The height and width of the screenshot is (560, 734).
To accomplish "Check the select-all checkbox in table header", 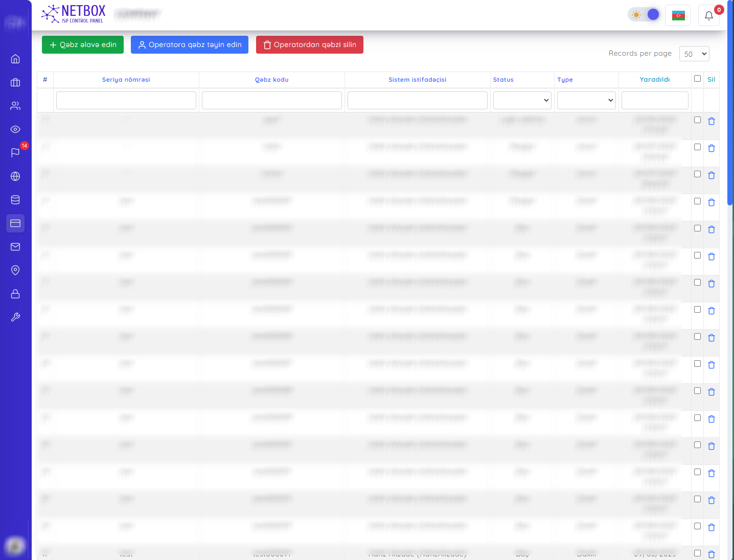I will [697, 79].
